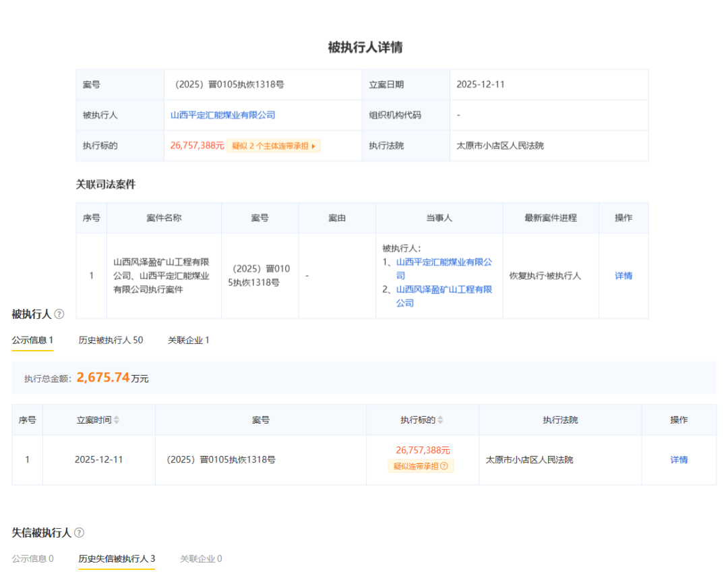Switch to the 关联企业 0 tab
Viewport: 728px width, 578px height.
200,558
